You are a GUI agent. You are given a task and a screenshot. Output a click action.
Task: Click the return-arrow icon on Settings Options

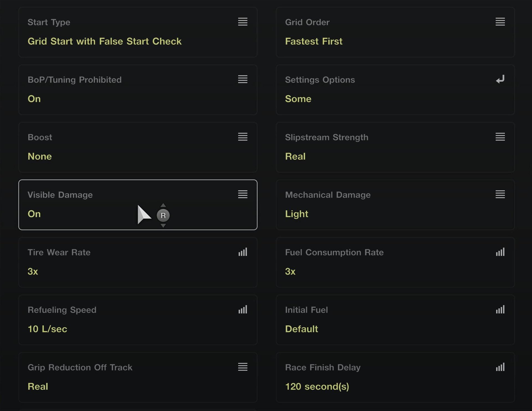(x=500, y=80)
